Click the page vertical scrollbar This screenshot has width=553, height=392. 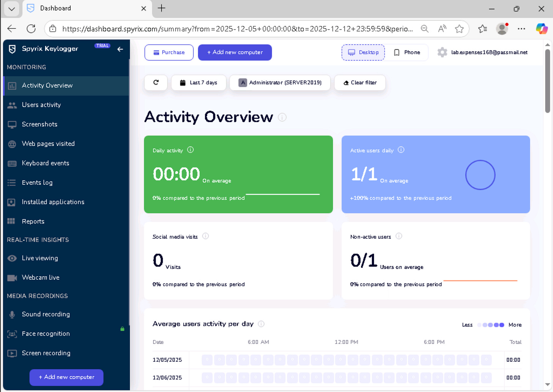tap(547, 81)
